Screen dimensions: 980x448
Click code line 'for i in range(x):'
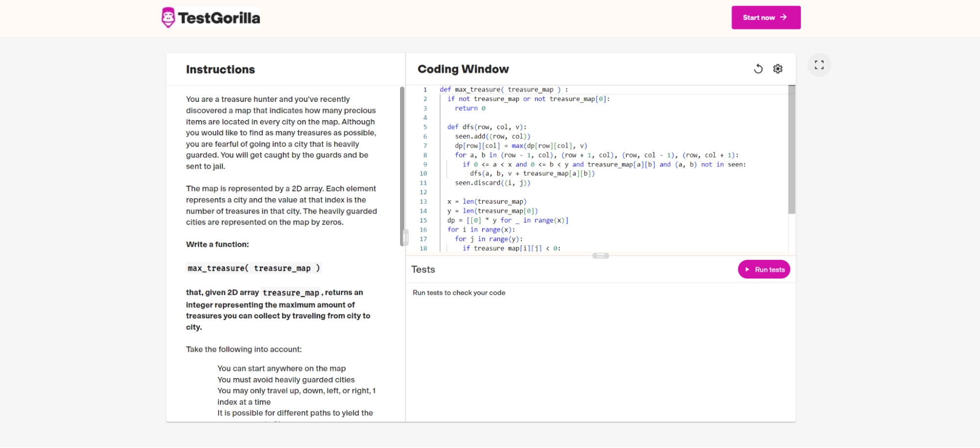point(481,229)
